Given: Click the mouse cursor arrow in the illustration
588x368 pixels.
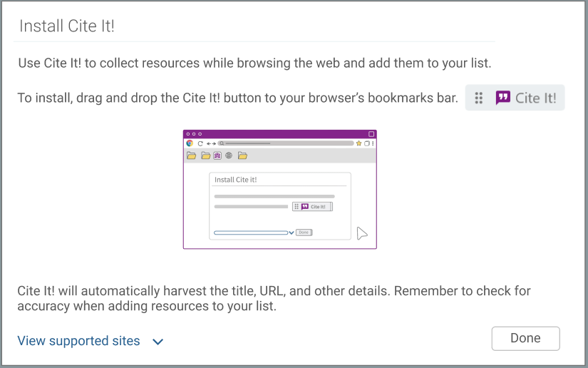Looking at the screenshot, I should click(x=362, y=233).
